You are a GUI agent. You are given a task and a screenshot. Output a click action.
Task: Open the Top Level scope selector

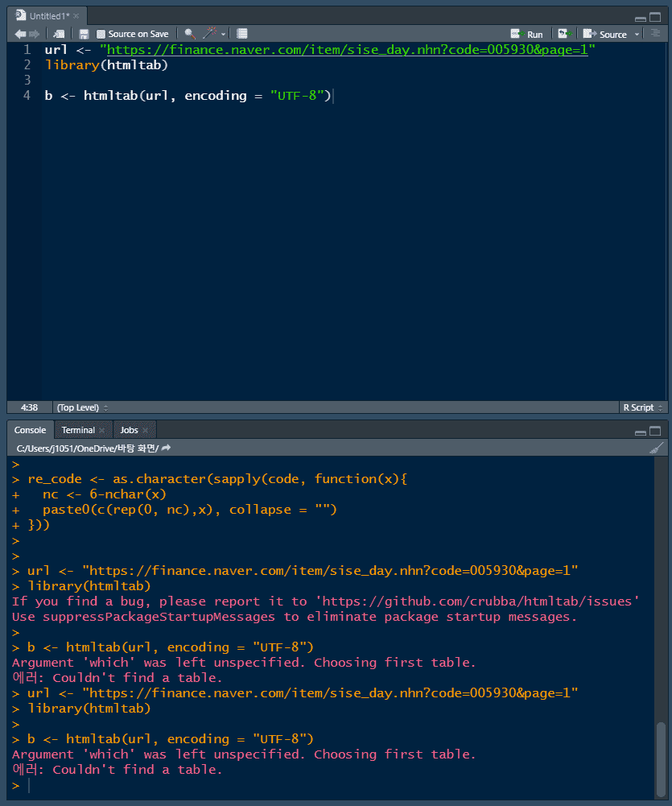click(82, 407)
